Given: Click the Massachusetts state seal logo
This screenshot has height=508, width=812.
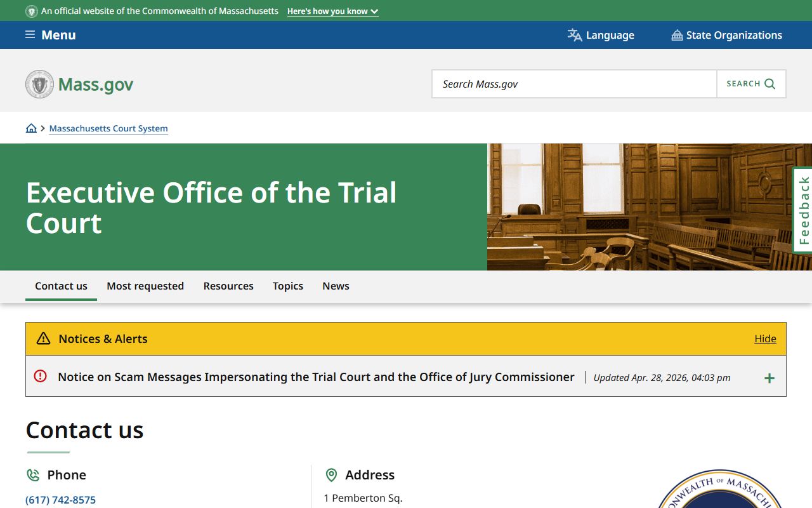Looking at the screenshot, I should 39,84.
